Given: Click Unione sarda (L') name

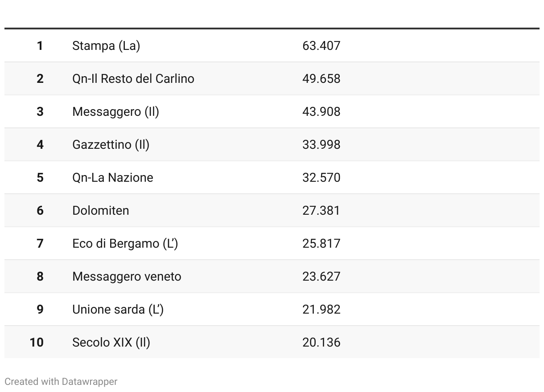Looking at the screenshot, I should tap(118, 309).
